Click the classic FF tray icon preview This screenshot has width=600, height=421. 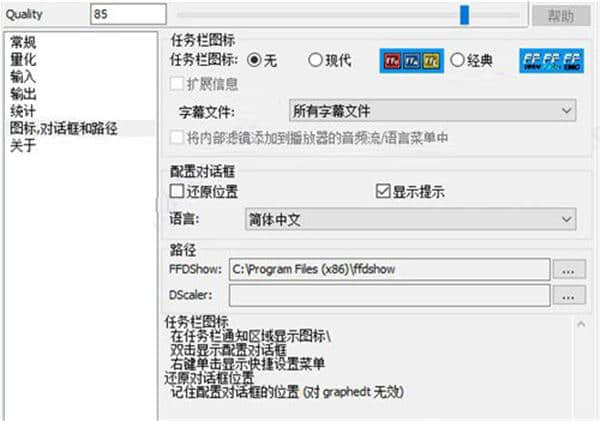pos(551,60)
